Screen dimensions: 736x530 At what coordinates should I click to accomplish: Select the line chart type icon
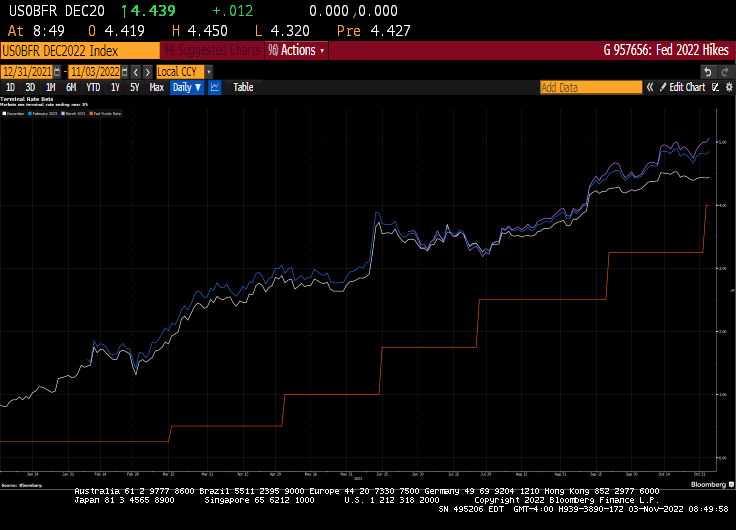[x=215, y=87]
